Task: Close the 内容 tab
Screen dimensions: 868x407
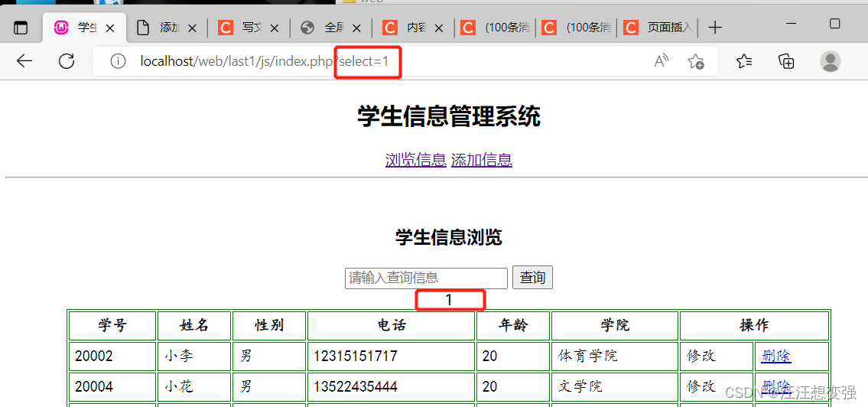Action: 440,28
